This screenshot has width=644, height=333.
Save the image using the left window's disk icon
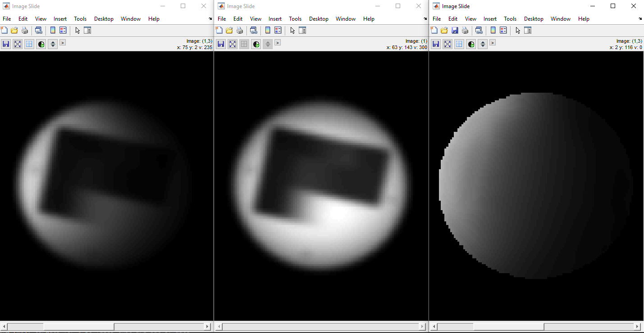click(x=6, y=44)
